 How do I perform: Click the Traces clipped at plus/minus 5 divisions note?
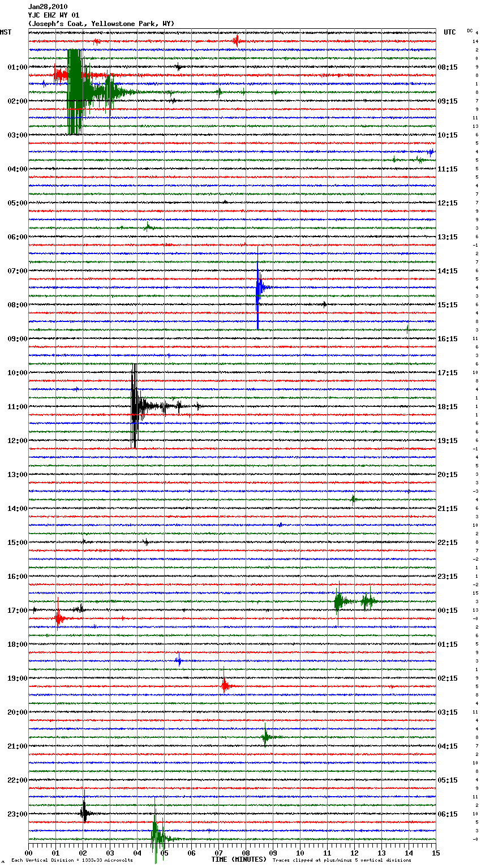click(342, 860)
